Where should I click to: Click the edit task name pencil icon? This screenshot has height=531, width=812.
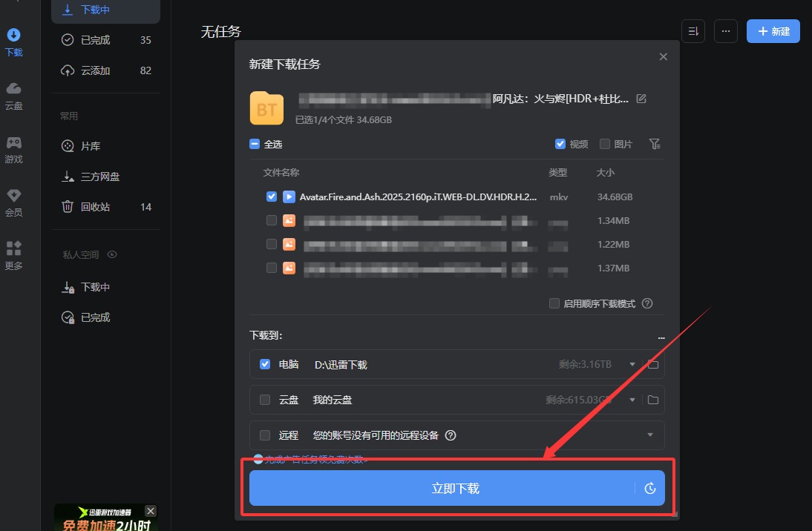pos(641,99)
